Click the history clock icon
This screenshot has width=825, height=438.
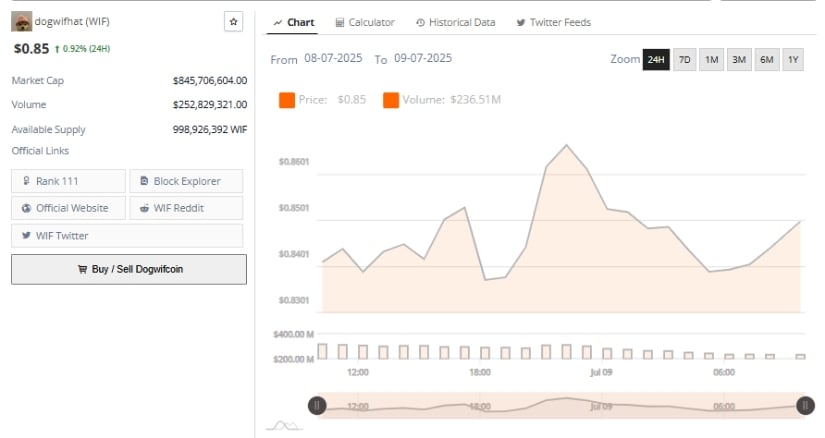coord(420,23)
